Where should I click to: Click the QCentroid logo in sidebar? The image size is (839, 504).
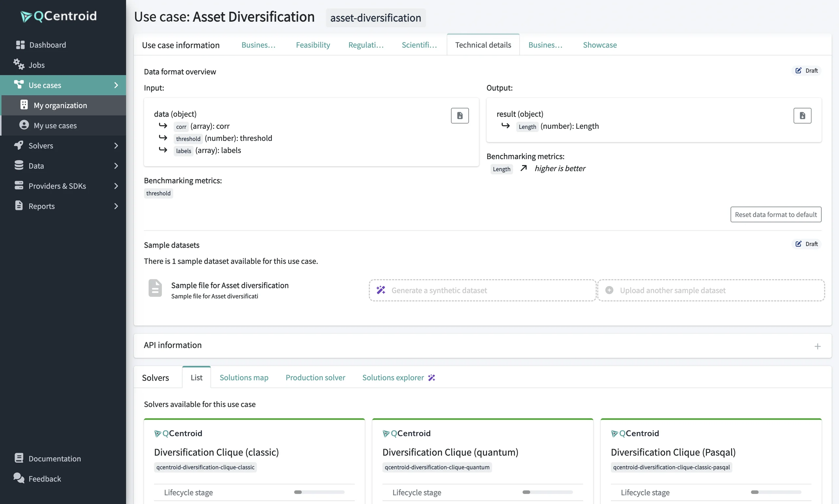pos(58,16)
